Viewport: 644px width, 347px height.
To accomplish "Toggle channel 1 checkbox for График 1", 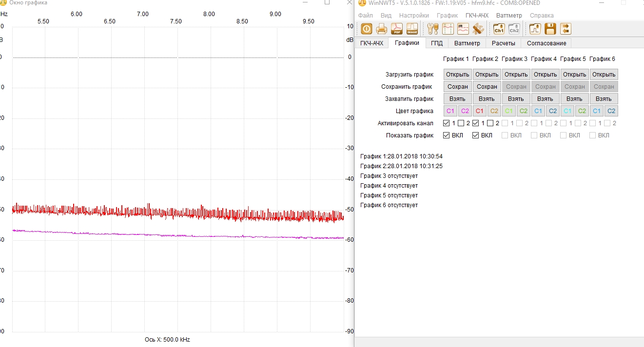I will pyautogui.click(x=447, y=123).
